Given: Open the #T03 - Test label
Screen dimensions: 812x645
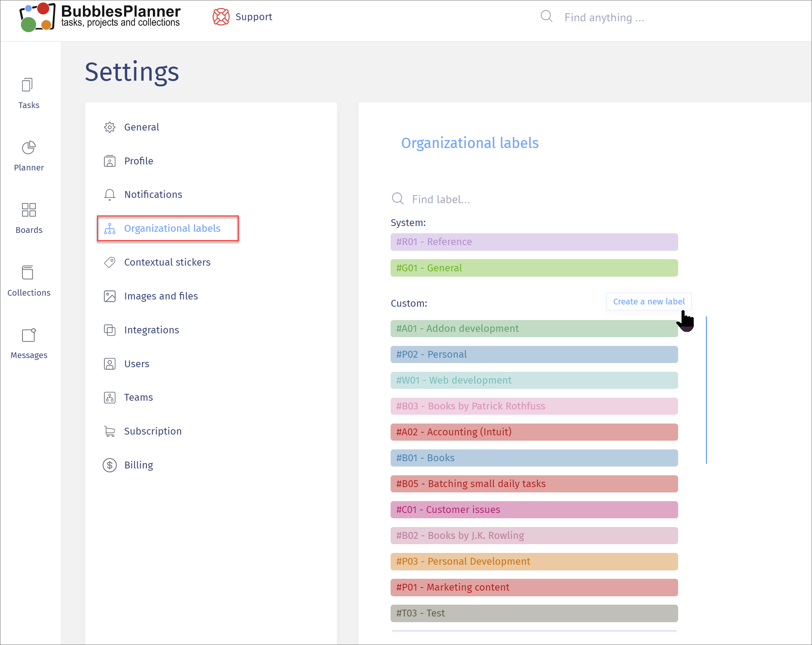Looking at the screenshot, I should pos(534,613).
